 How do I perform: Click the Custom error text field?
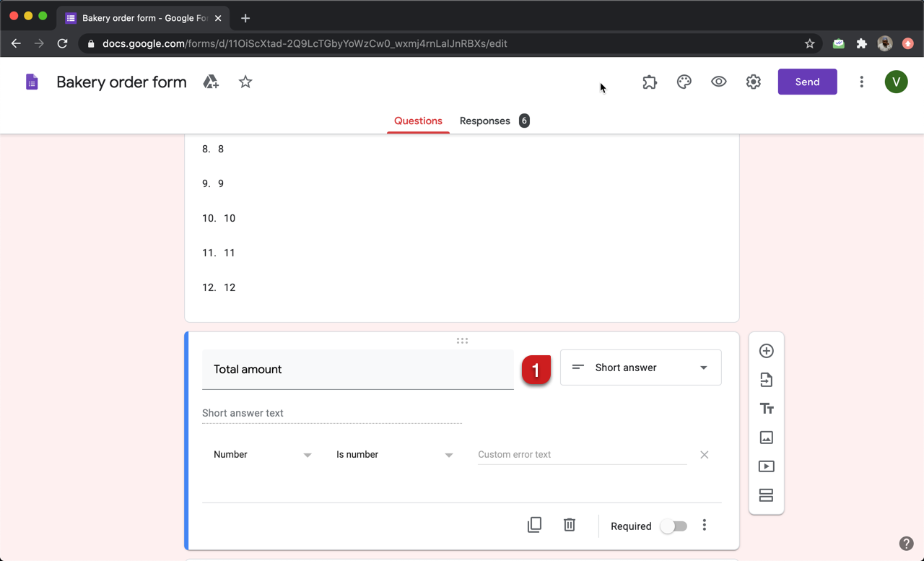coord(581,455)
